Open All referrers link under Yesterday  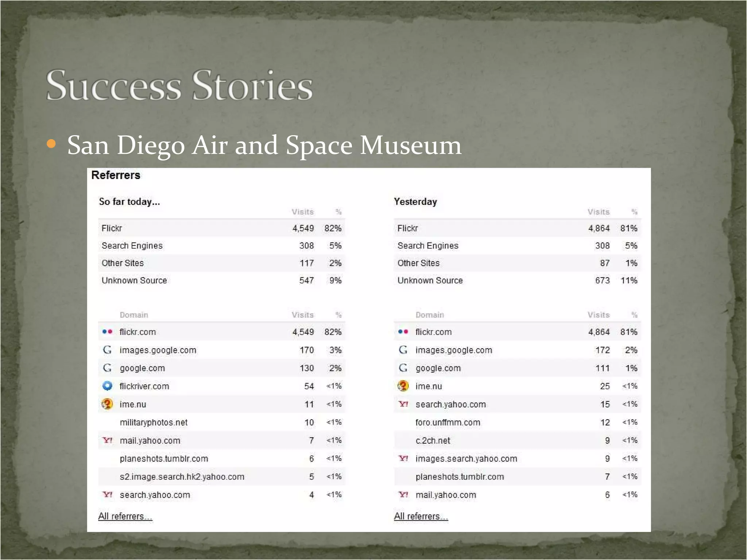point(421,516)
